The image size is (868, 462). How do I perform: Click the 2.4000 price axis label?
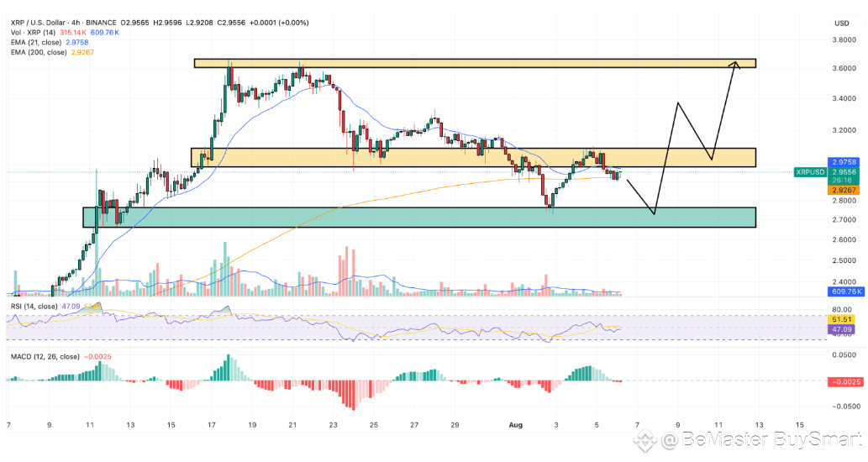tap(844, 281)
